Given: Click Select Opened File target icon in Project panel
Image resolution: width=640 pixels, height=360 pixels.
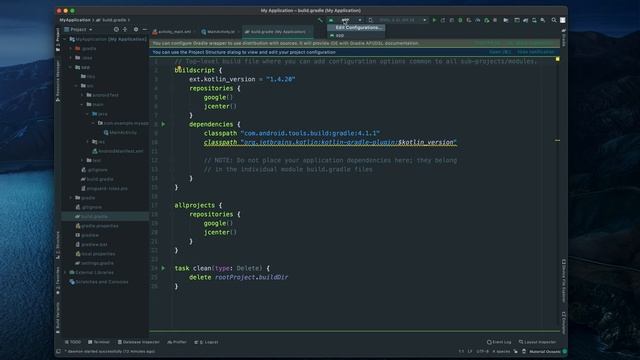Looking at the screenshot, I should click(116, 29).
